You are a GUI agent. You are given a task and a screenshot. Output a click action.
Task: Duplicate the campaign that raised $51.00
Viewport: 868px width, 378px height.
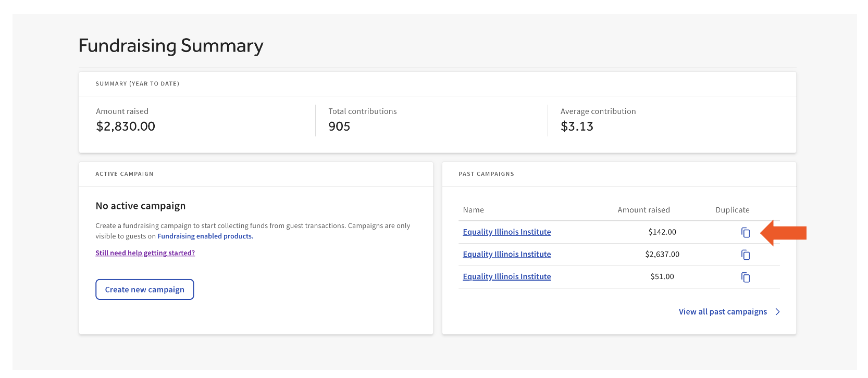pyautogui.click(x=746, y=278)
